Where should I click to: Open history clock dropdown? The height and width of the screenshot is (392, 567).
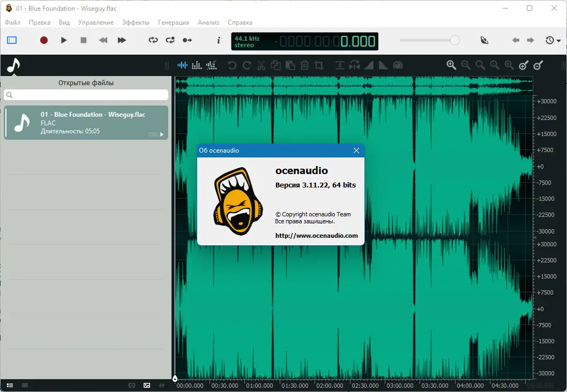click(x=553, y=40)
